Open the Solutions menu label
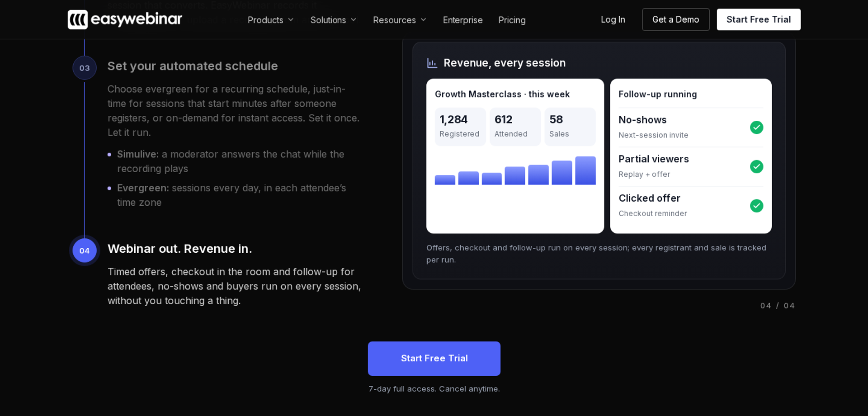 coord(328,20)
